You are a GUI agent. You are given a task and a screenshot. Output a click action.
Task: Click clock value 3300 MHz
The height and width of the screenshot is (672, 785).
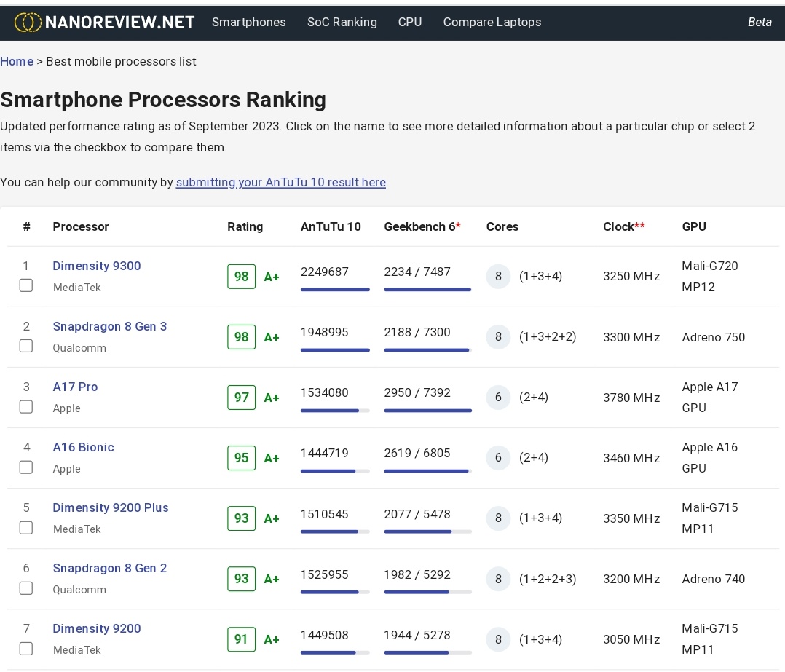coord(631,337)
